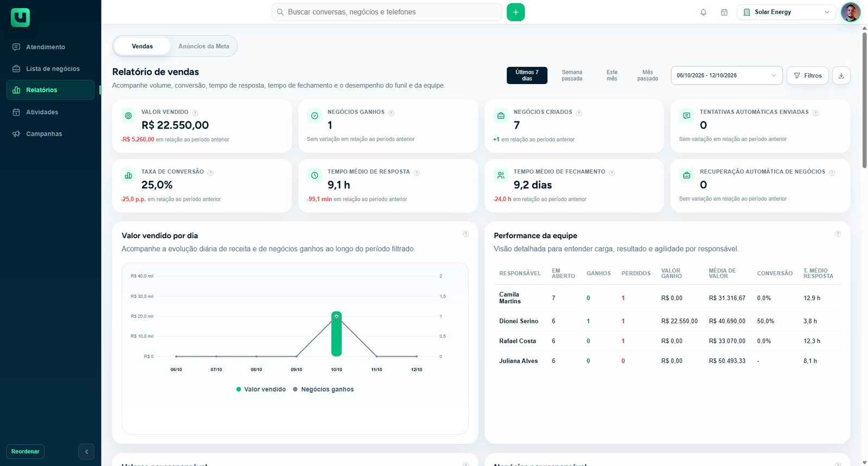Open Atividades from the sidebar
The width and height of the screenshot is (868, 466).
coord(50,112)
